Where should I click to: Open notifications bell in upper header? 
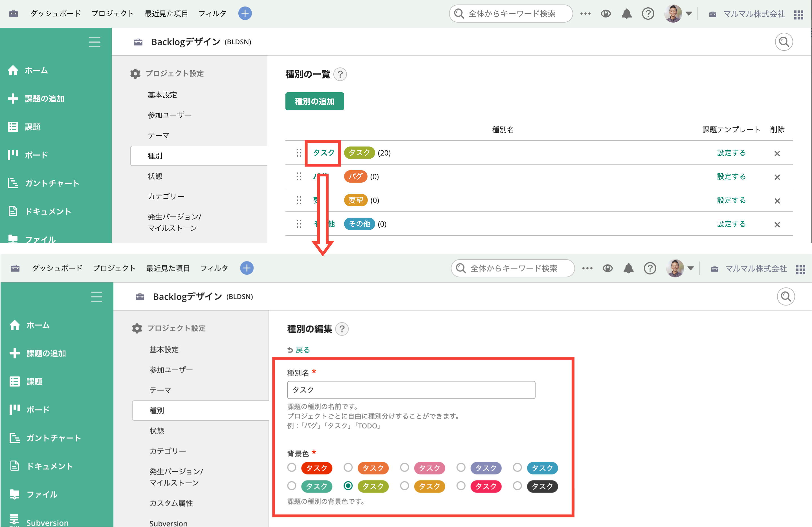tap(626, 14)
